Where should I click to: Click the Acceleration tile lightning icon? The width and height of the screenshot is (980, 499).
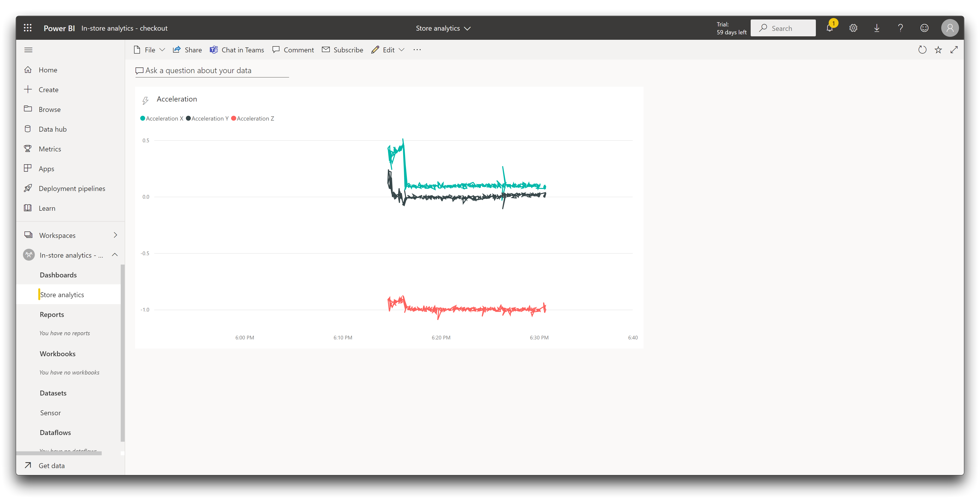pyautogui.click(x=145, y=101)
